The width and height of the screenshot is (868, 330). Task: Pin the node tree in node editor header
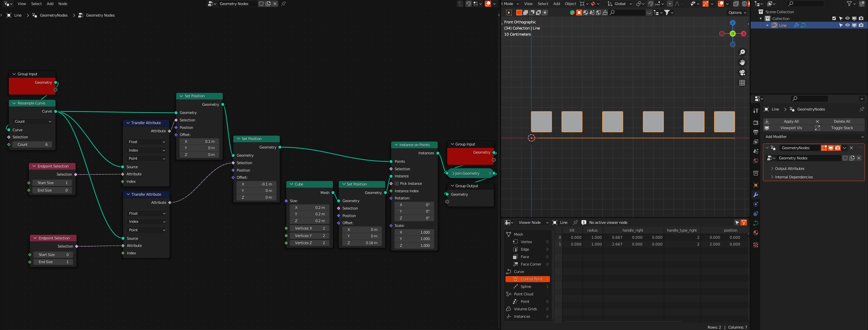(x=283, y=4)
